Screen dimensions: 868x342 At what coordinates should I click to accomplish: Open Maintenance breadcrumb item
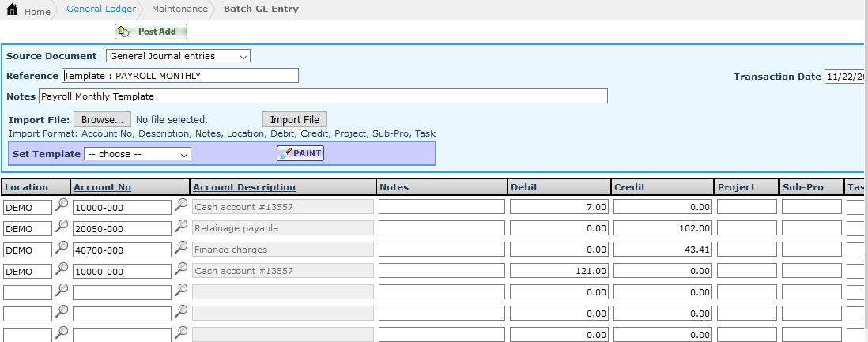pyautogui.click(x=179, y=9)
